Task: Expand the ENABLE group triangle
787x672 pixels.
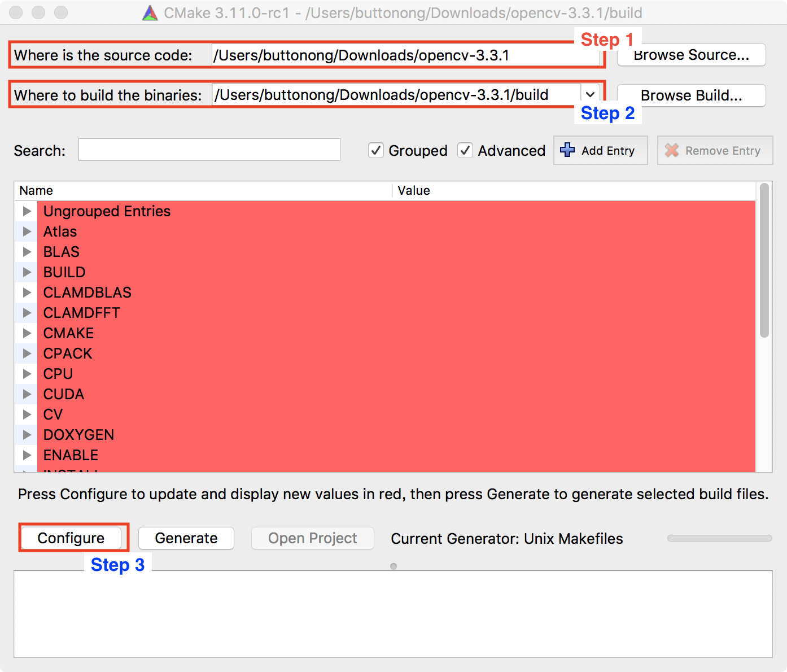Action: pyautogui.click(x=27, y=455)
